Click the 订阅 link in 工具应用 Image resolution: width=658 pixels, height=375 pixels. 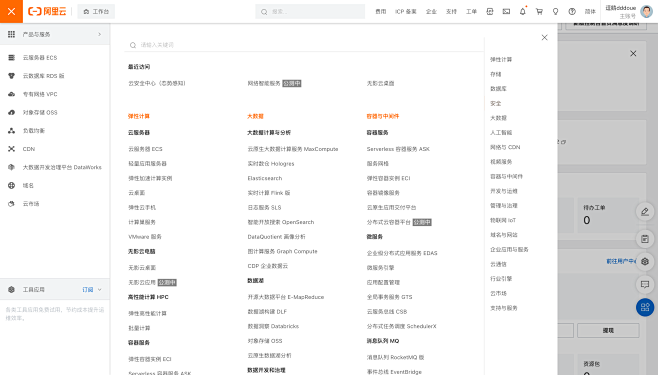tap(88, 289)
